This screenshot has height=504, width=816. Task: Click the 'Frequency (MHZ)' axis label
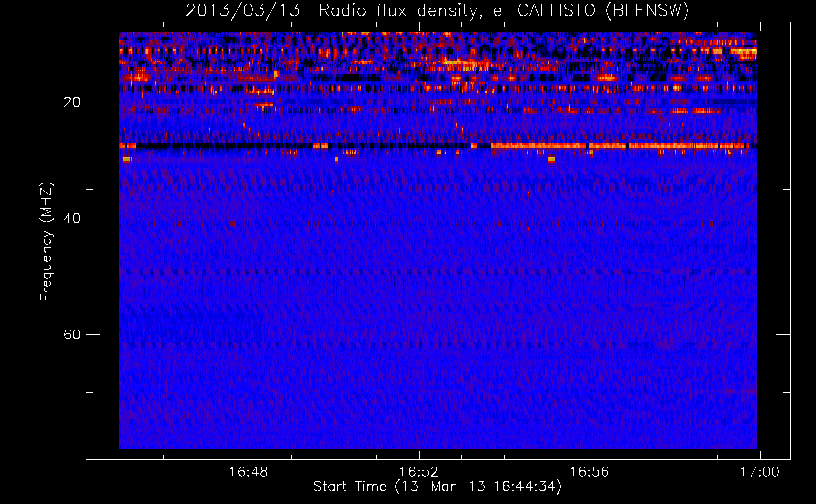click(x=46, y=242)
